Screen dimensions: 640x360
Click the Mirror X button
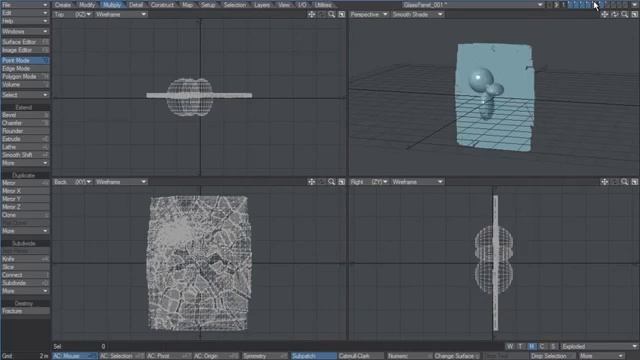coord(25,191)
